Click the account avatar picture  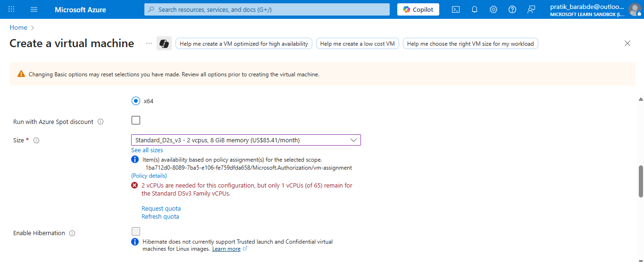click(x=635, y=9)
